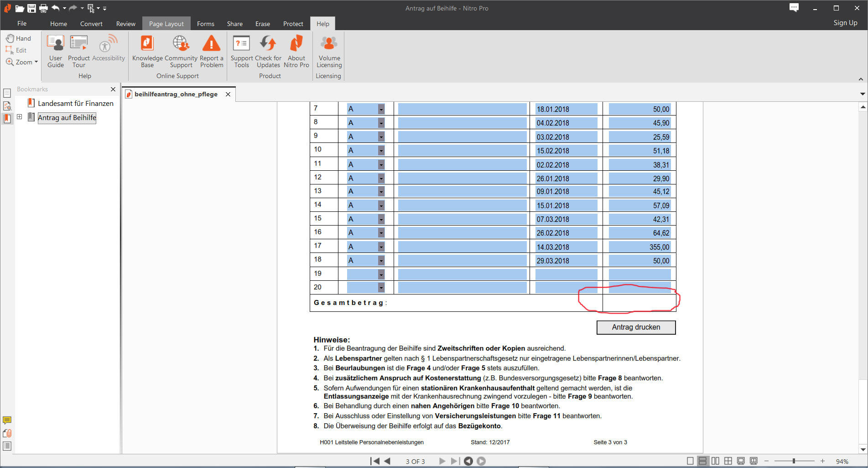Launch the Product Tour
Screen dimensions: 868x468
pos(79,51)
